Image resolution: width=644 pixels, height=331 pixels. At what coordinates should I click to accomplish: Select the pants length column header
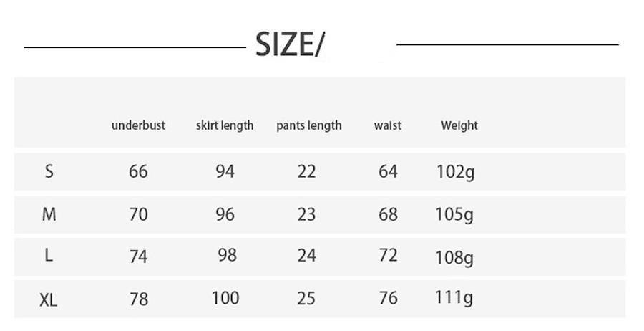(x=309, y=125)
